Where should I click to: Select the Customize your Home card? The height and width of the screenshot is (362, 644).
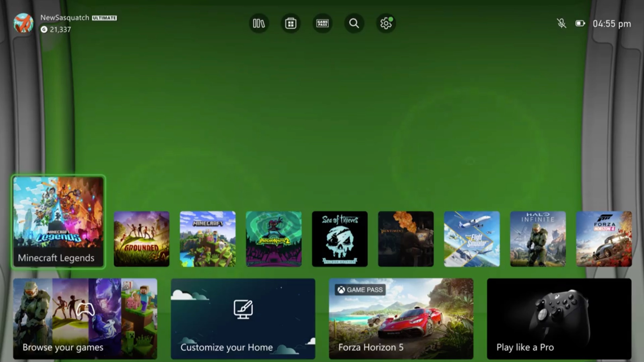tap(243, 318)
